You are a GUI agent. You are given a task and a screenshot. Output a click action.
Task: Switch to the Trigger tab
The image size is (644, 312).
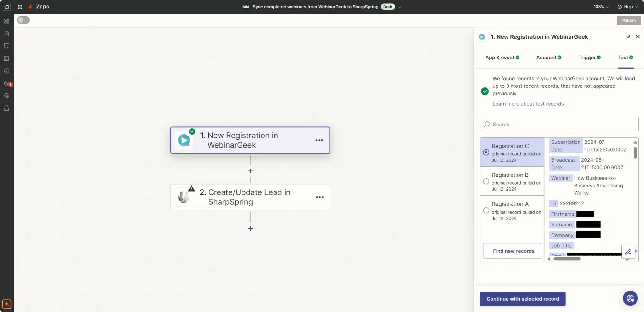(589, 58)
